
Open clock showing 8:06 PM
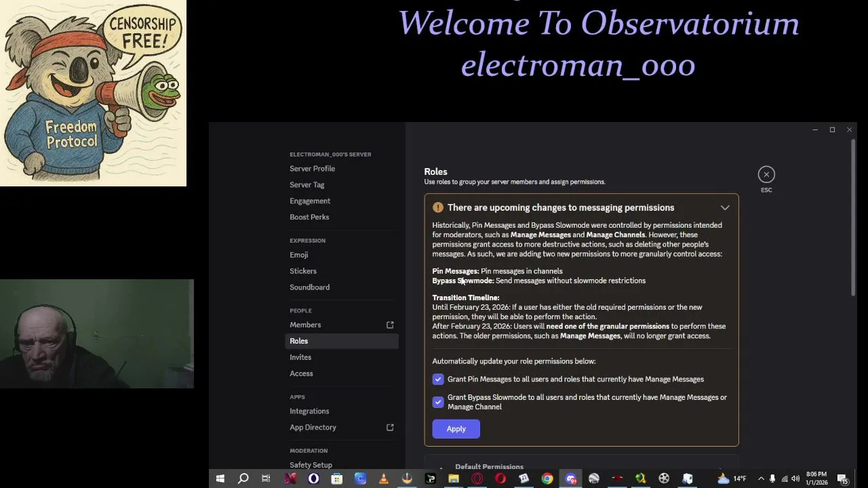coord(817,479)
